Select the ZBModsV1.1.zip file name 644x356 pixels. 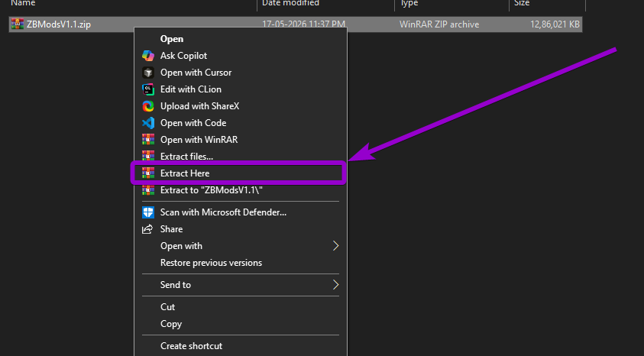pos(59,24)
